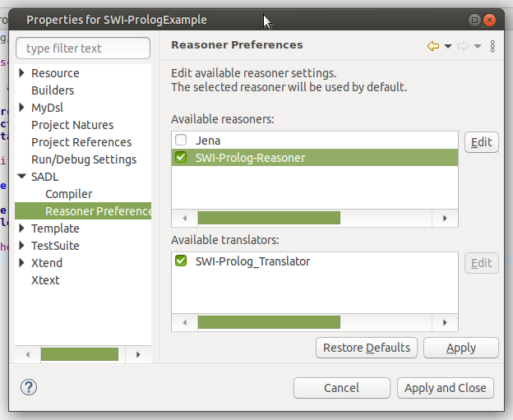Viewport: 513px width, 420px height.
Task: Select the Jena row text
Action: [208, 141]
